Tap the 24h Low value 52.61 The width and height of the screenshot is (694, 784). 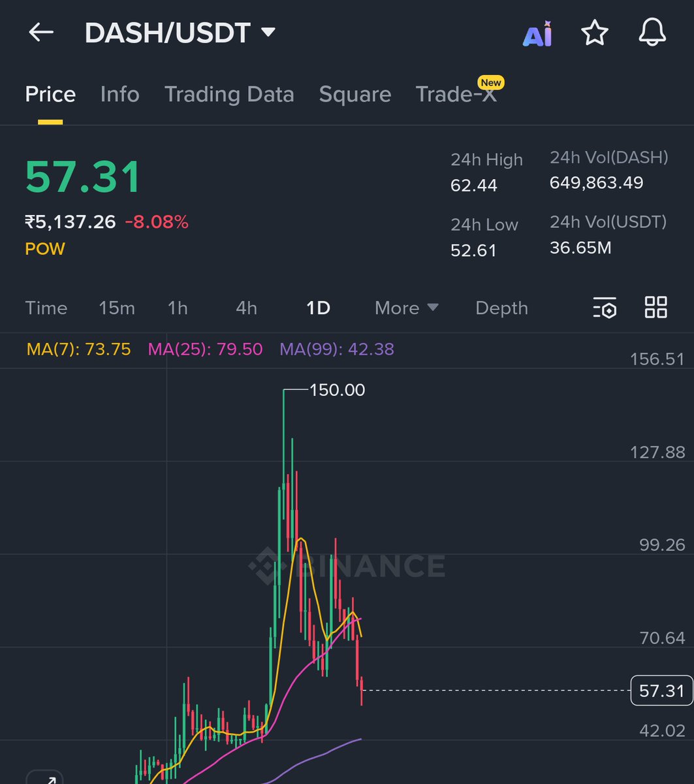pos(473,250)
